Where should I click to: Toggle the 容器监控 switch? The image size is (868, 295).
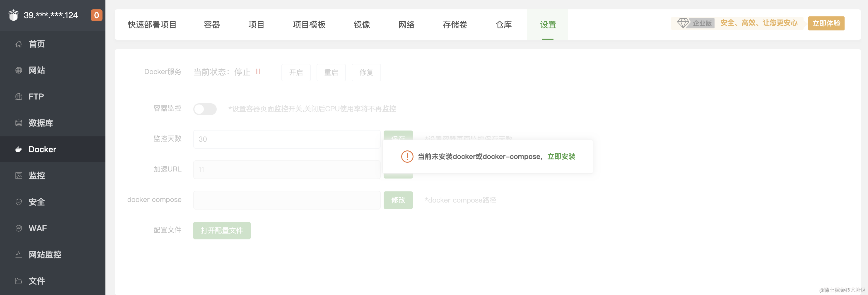coord(205,109)
